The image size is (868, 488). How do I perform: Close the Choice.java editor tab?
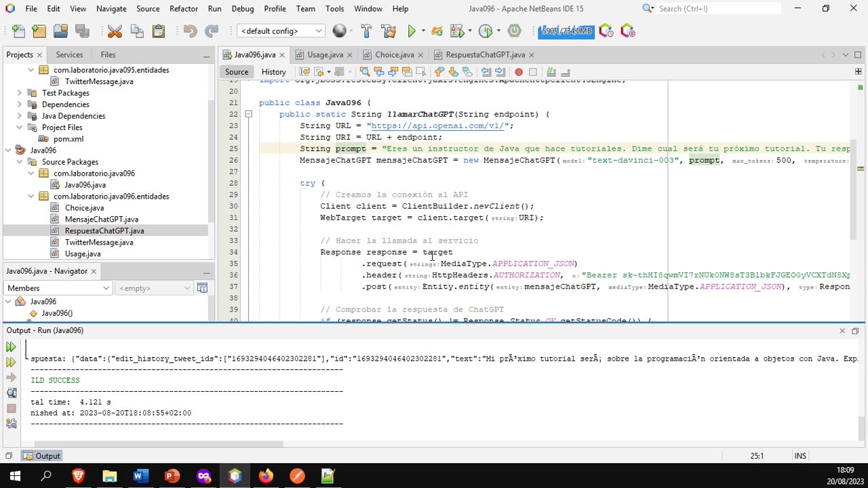(x=422, y=55)
